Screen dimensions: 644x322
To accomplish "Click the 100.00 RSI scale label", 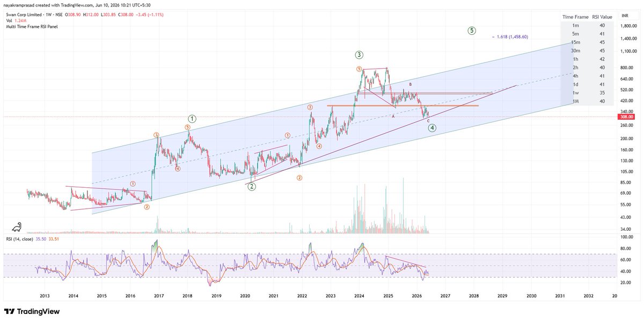I will pyautogui.click(x=626, y=237).
